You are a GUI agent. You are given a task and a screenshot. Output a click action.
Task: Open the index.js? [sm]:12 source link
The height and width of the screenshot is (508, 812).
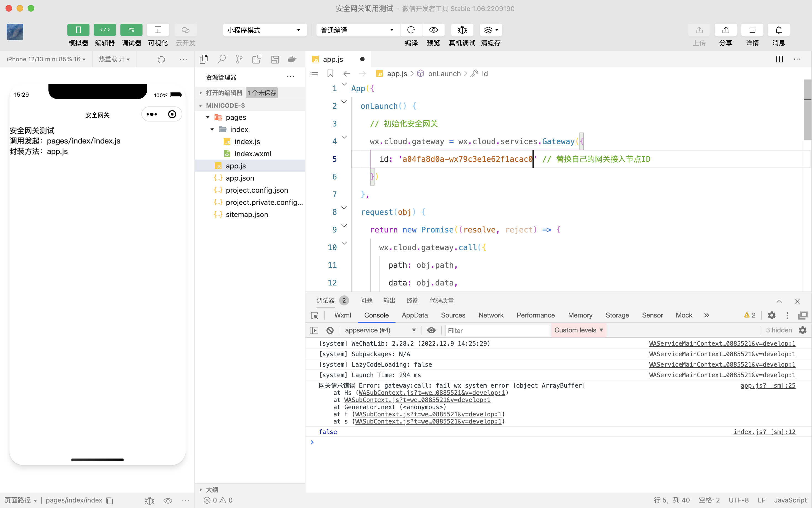[x=764, y=432]
